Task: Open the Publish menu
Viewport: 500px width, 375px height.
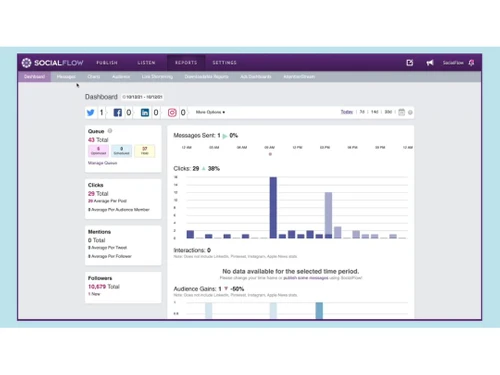Action: coord(107,63)
